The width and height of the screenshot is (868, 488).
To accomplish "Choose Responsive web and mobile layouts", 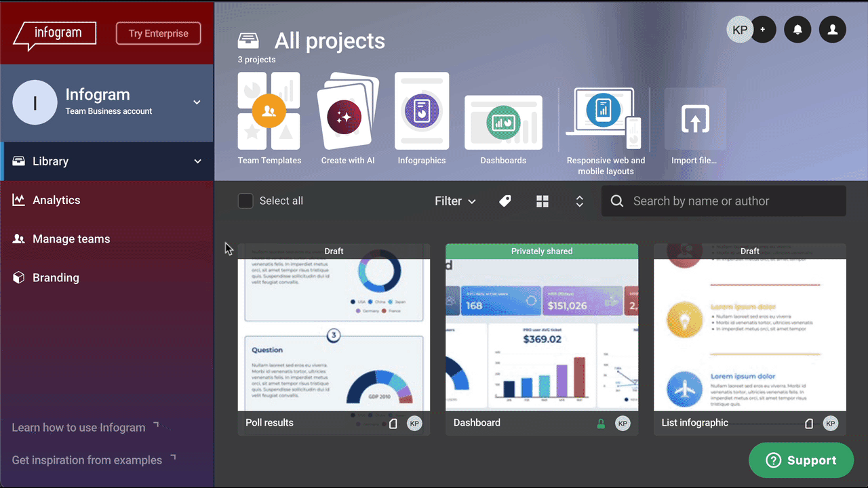I will tap(606, 131).
